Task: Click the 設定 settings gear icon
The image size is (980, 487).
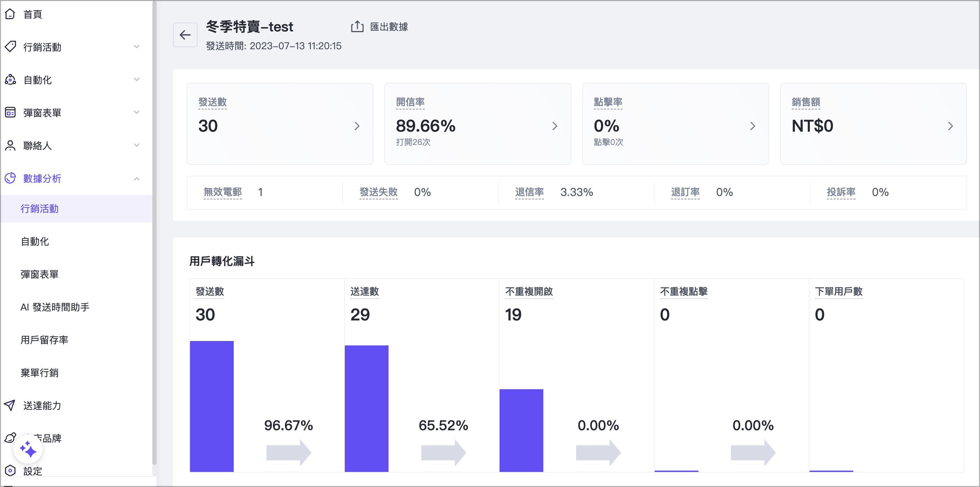Action: coord(10,471)
